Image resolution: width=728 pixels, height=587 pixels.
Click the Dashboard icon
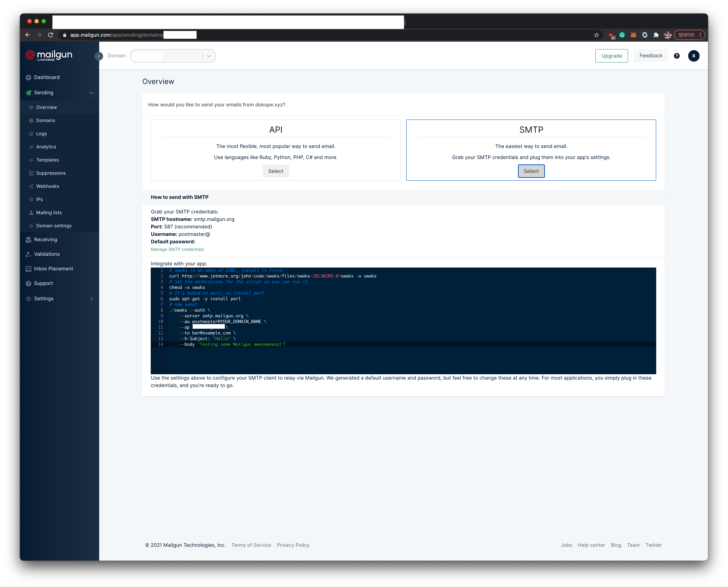click(28, 77)
